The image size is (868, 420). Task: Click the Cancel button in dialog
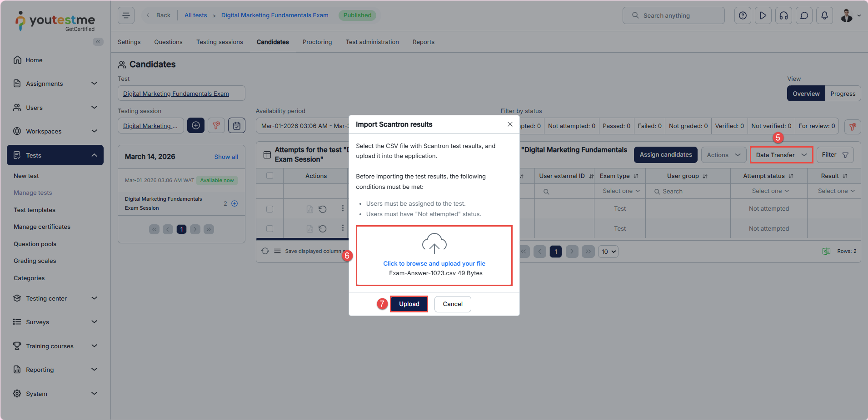pyautogui.click(x=452, y=304)
